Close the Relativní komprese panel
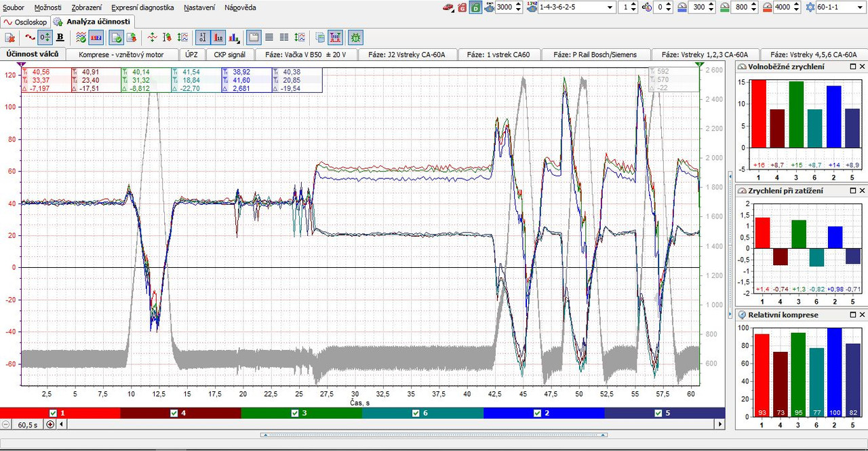The height and width of the screenshot is (451, 868). click(x=862, y=315)
